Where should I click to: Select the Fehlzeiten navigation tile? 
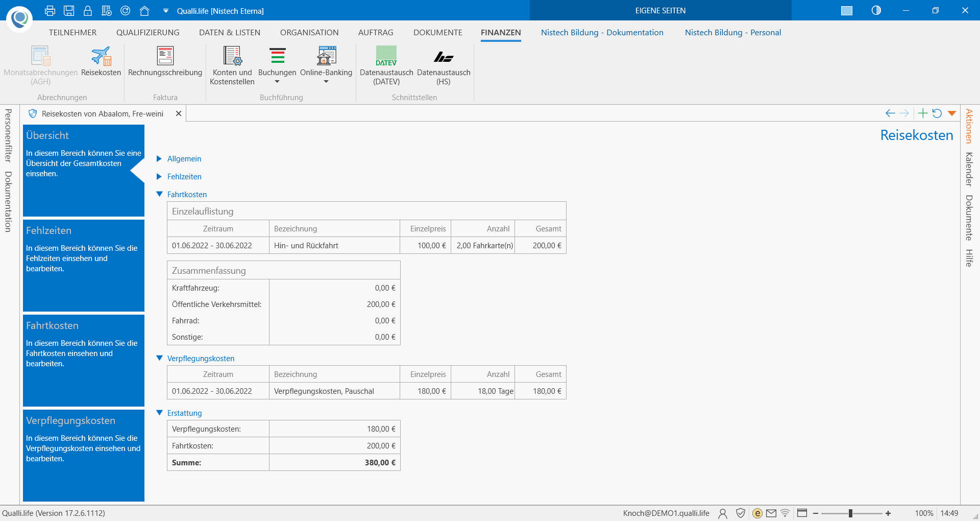coord(84,266)
